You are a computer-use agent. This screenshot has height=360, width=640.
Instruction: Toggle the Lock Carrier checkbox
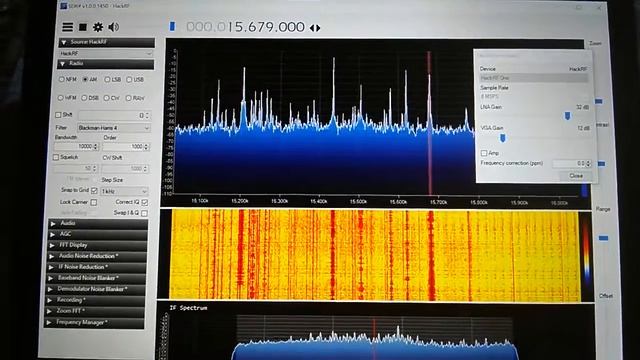pyautogui.click(x=93, y=202)
